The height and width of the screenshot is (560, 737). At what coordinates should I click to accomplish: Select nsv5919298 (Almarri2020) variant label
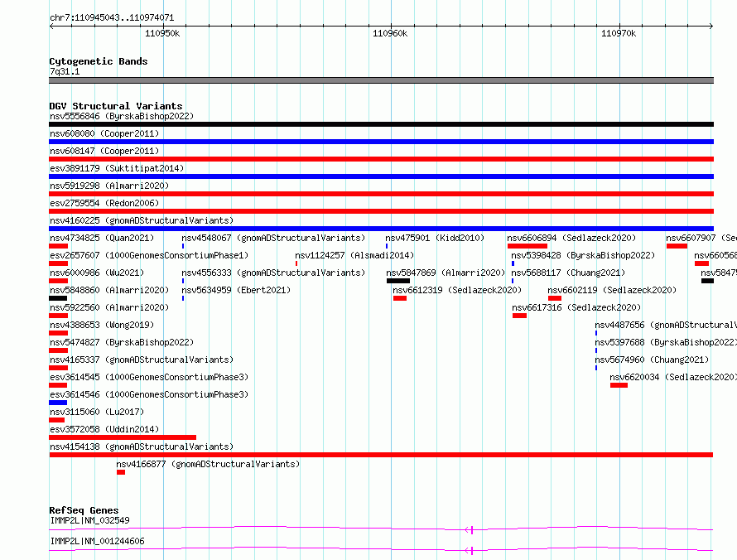109,186
